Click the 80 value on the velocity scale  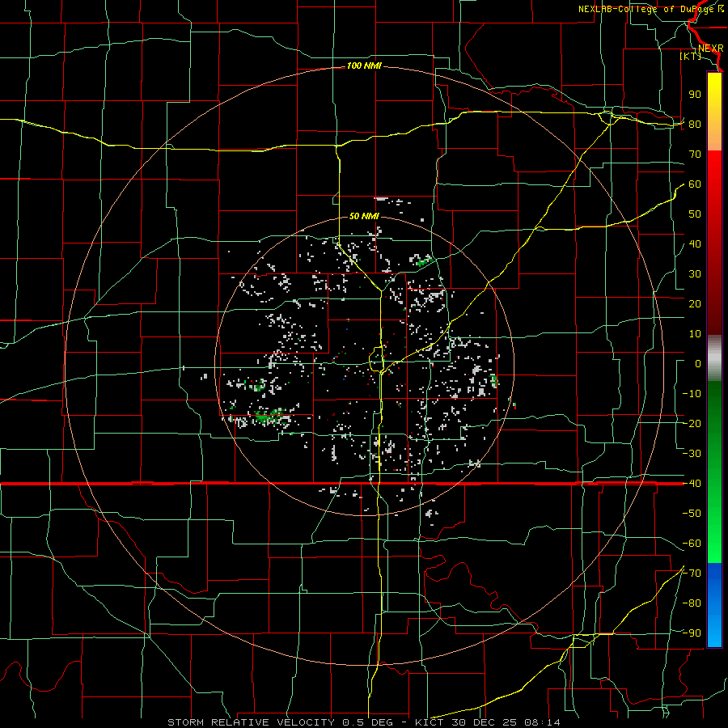(695, 125)
